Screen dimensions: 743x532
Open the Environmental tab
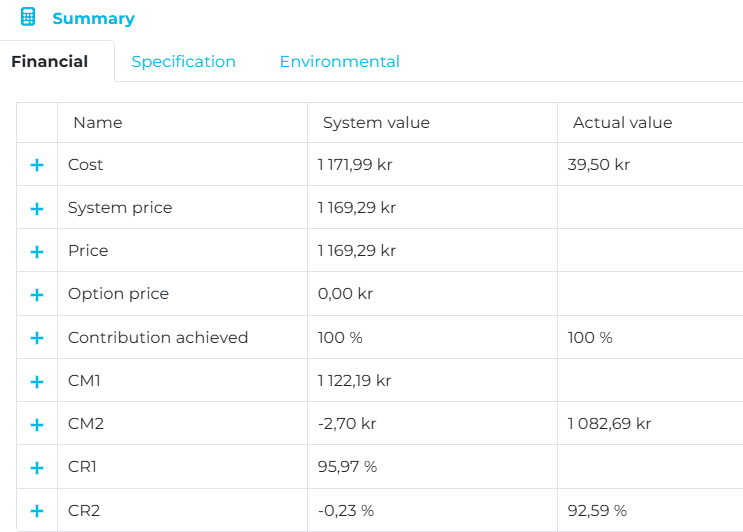[339, 62]
